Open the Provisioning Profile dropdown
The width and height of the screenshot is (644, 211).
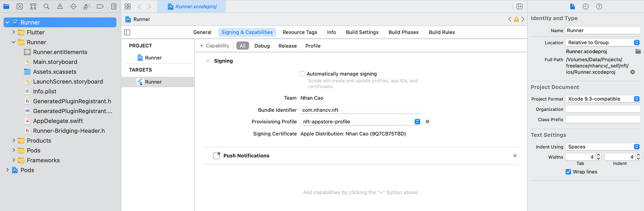click(361, 122)
